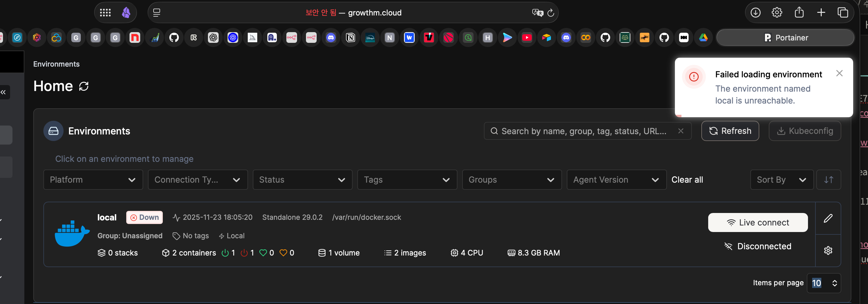Download the Kubeconfig file
This screenshot has height=304, width=868.
tap(805, 131)
